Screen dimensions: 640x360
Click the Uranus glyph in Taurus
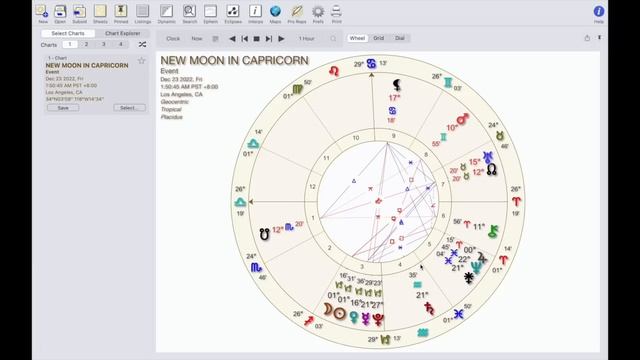(x=487, y=157)
